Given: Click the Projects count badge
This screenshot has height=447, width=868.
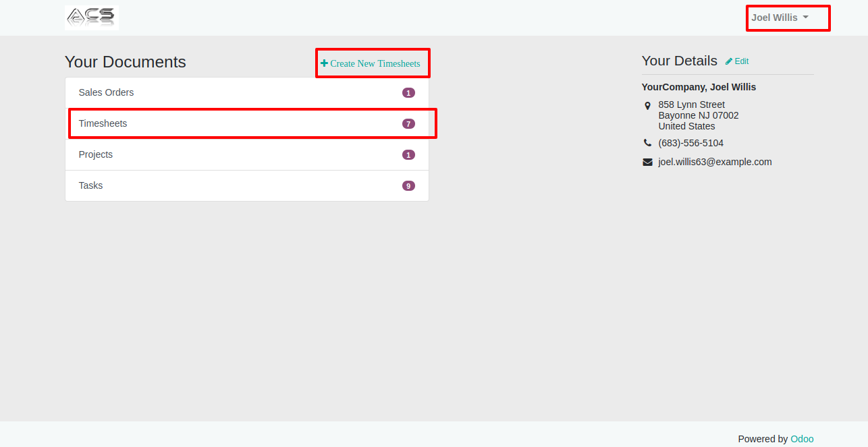Looking at the screenshot, I should (x=408, y=155).
